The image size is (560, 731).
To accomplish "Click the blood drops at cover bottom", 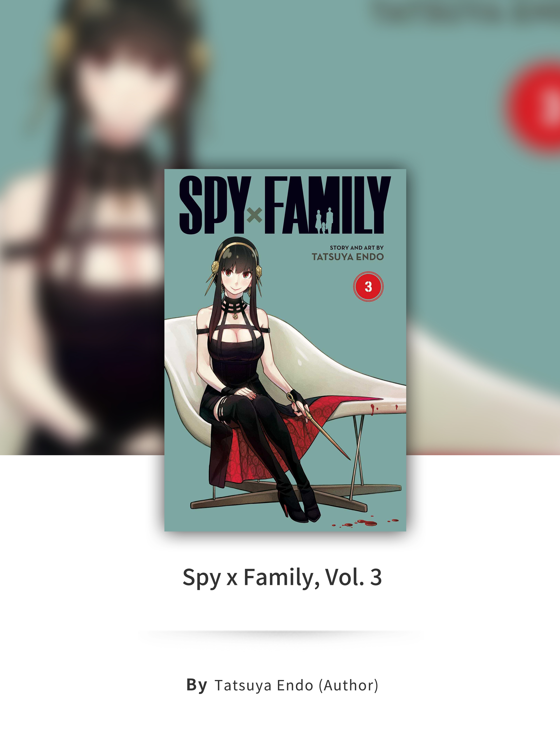I will [x=365, y=522].
